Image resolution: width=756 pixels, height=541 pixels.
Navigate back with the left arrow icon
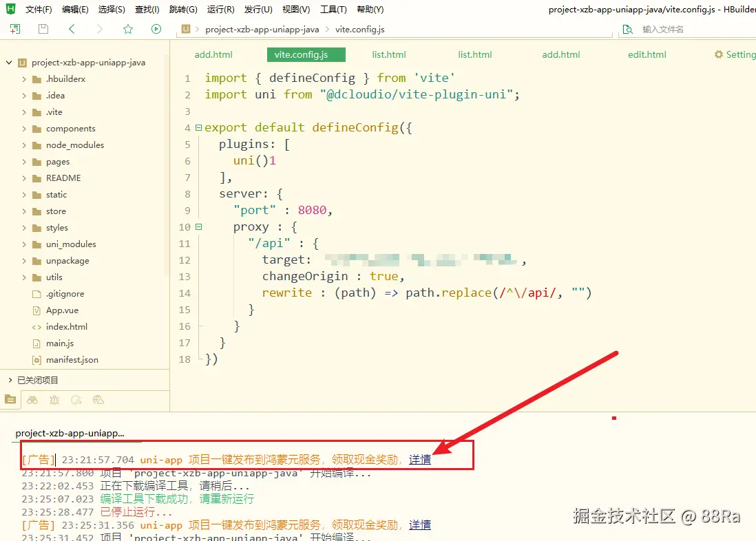[x=72, y=29]
